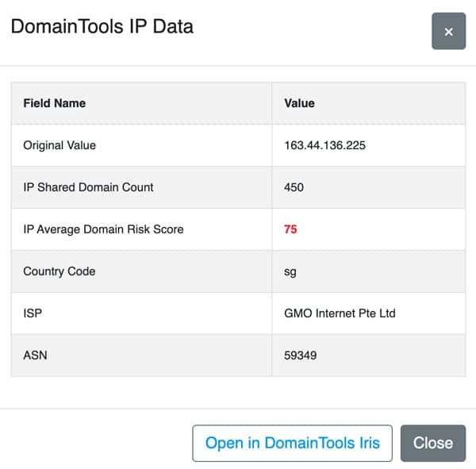Click the shared domain count 450
The image size is (476, 469).
(x=294, y=187)
